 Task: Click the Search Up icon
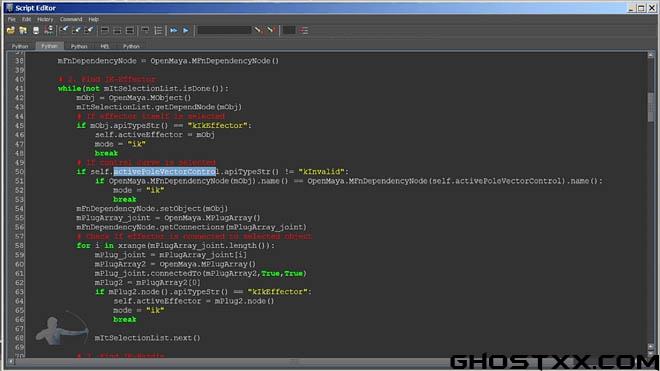click(270, 30)
